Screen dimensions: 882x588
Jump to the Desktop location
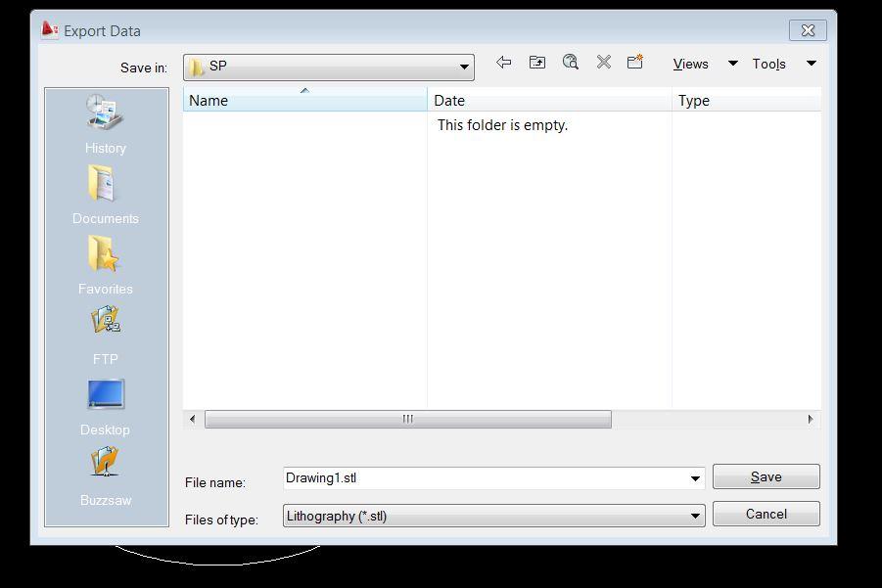click(105, 407)
